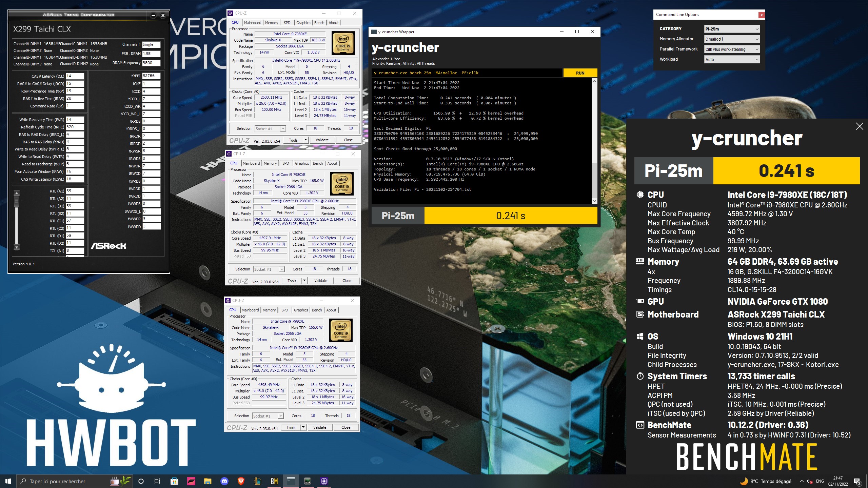Click the weather moon icon in taskbar
This screenshot has width=868, height=488.
tap(744, 481)
